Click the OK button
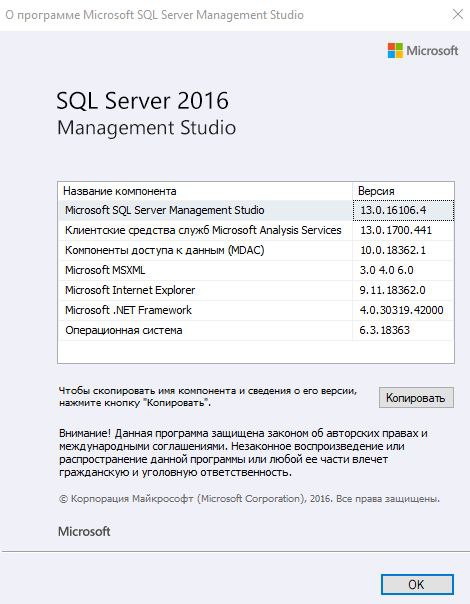The height and width of the screenshot is (604, 470). point(417,584)
